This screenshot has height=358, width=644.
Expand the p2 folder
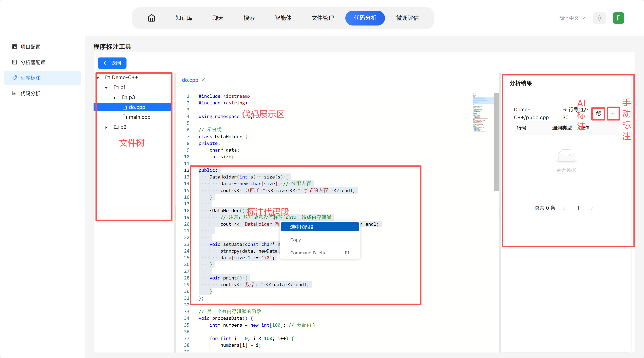point(106,127)
